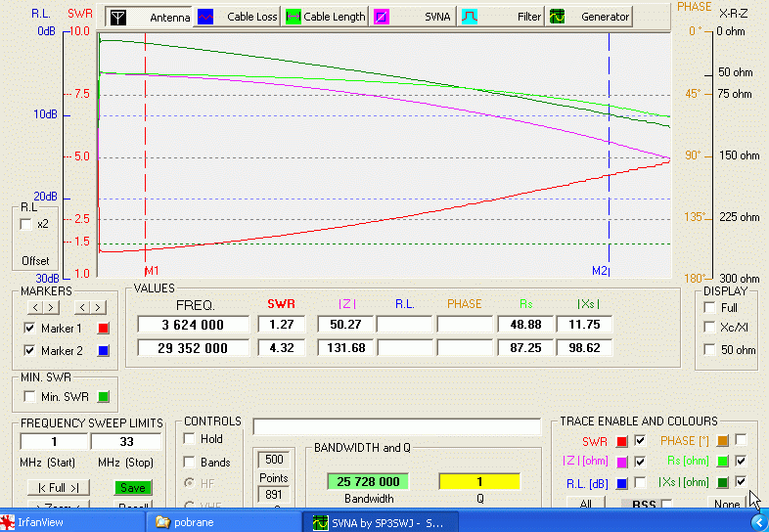
Task: Enable the PHASE trace checkbox
Action: coord(741,441)
